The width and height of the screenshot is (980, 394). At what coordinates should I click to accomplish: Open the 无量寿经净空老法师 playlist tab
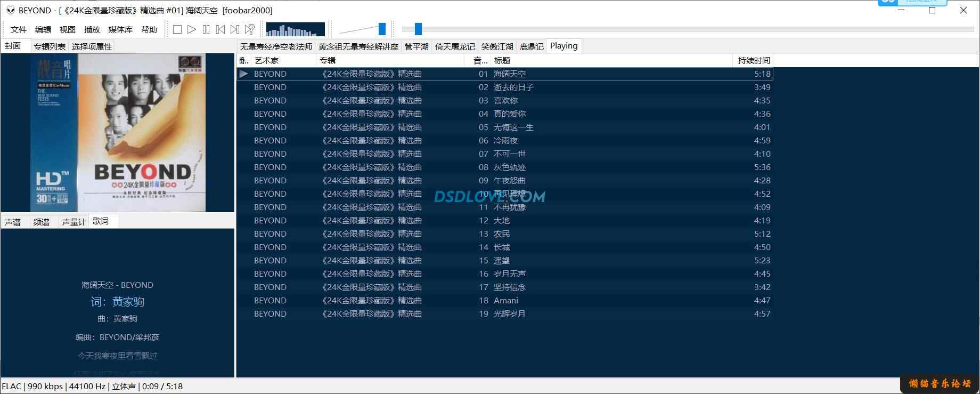pyautogui.click(x=276, y=46)
